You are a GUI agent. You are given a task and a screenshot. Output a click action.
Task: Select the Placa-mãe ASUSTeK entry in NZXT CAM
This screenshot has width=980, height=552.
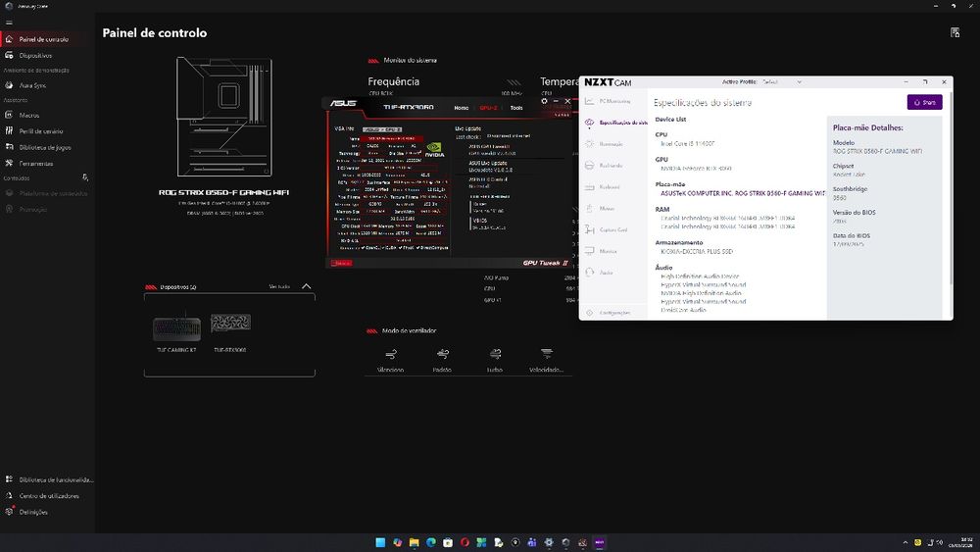(x=743, y=194)
